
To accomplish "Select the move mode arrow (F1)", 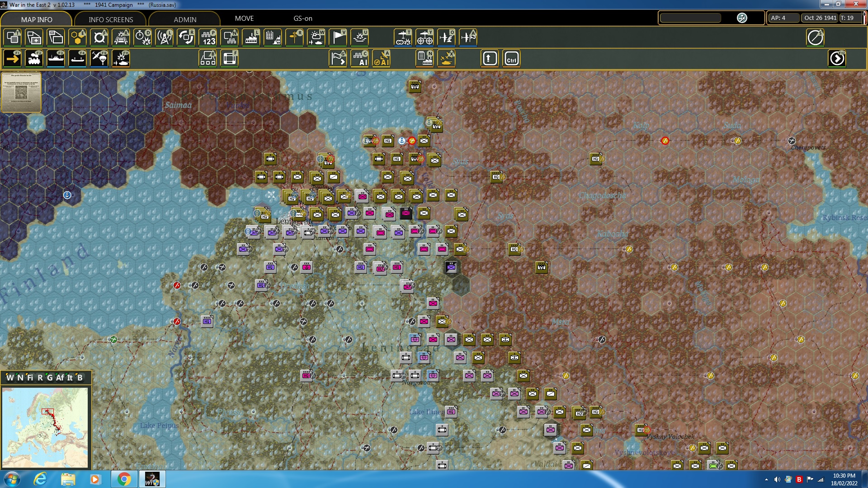I will coord(12,59).
